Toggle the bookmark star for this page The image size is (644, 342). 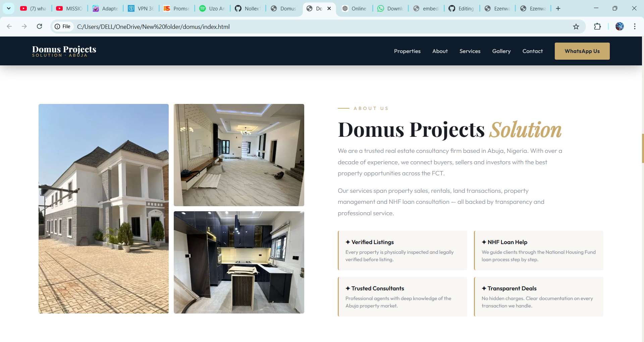576,26
